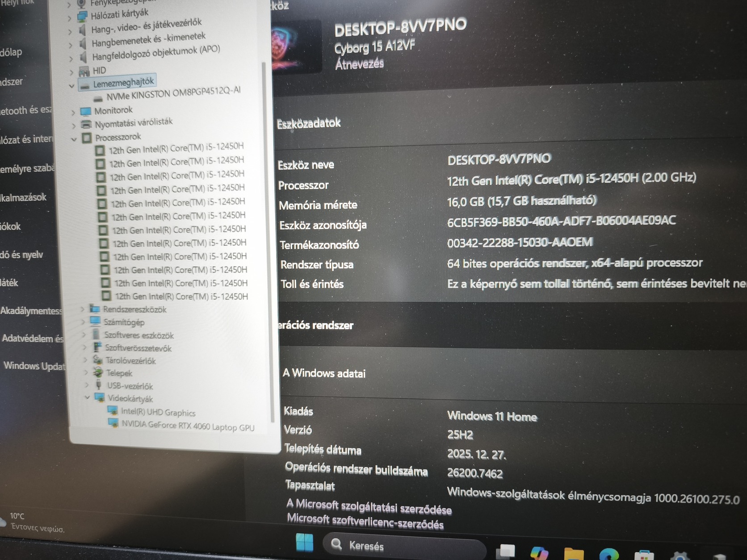The height and width of the screenshot is (560, 747).
Task: Click the Windows 11 Home edition value
Action: click(492, 416)
